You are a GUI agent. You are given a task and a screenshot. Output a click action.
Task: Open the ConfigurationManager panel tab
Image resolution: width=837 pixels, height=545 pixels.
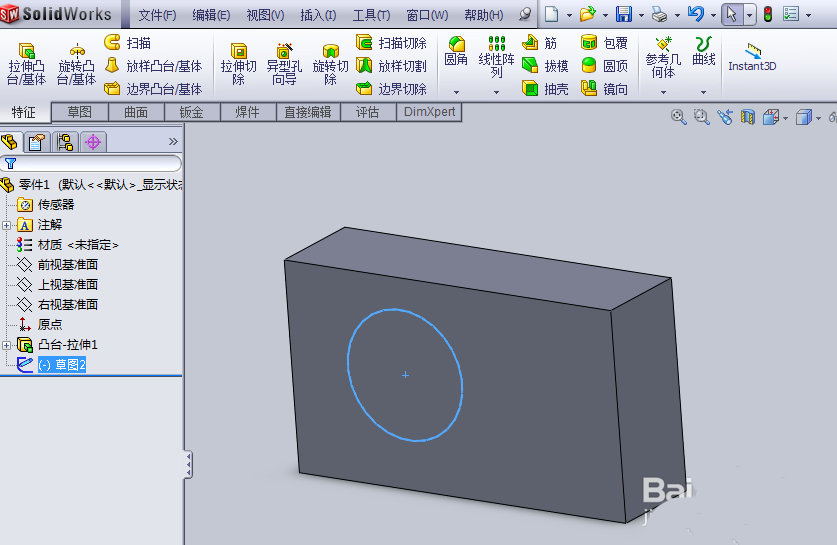pyautogui.click(x=65, y=142)
